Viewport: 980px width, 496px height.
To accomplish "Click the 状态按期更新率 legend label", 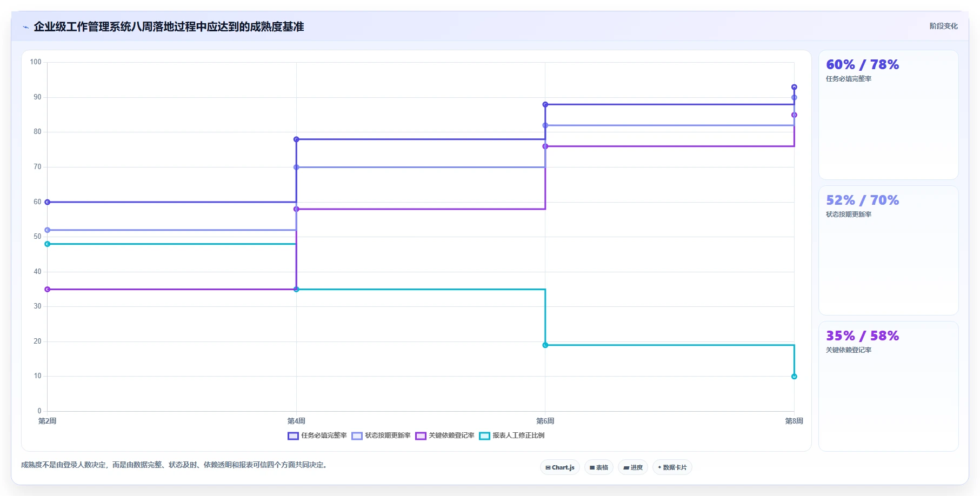I will coord(388,435).
